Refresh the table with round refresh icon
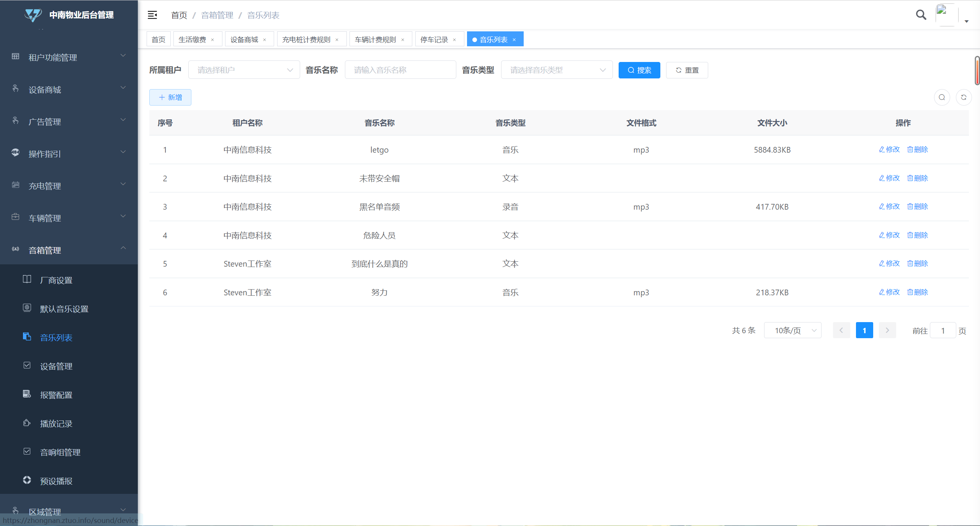The height and width of the screenshot is (526, 980). 964,97
